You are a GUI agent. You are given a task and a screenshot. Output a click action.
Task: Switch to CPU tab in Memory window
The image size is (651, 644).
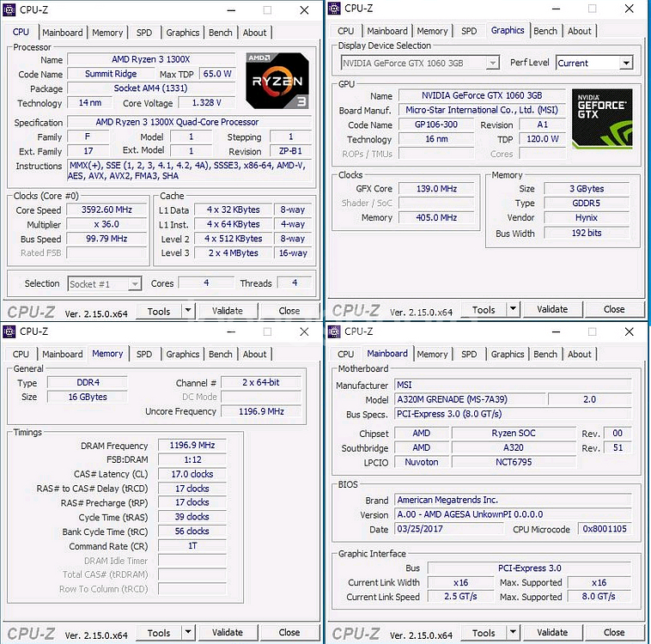21,354
